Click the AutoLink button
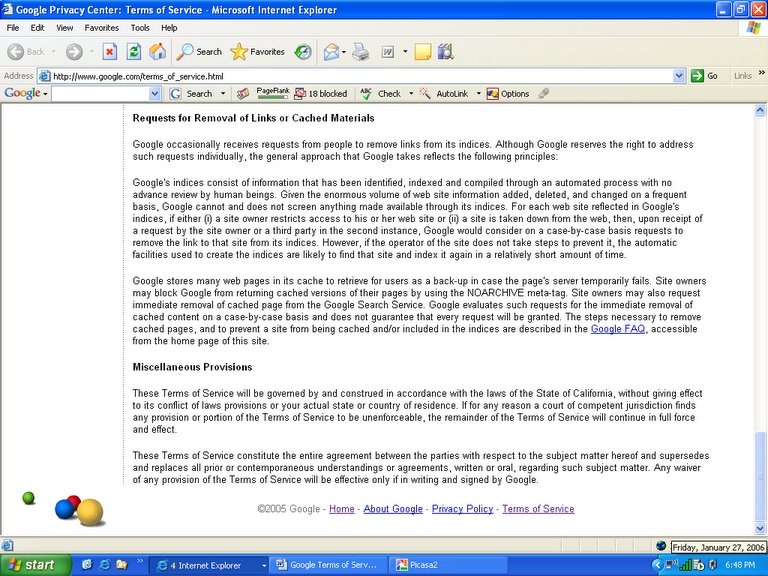768x576 pixels. 444,94
